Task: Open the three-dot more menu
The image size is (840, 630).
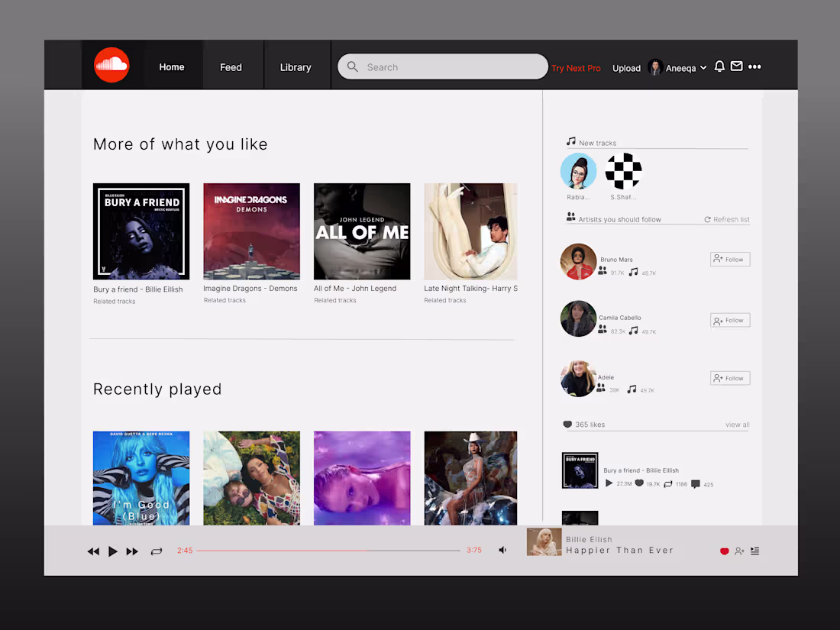Action: [754, 66]
